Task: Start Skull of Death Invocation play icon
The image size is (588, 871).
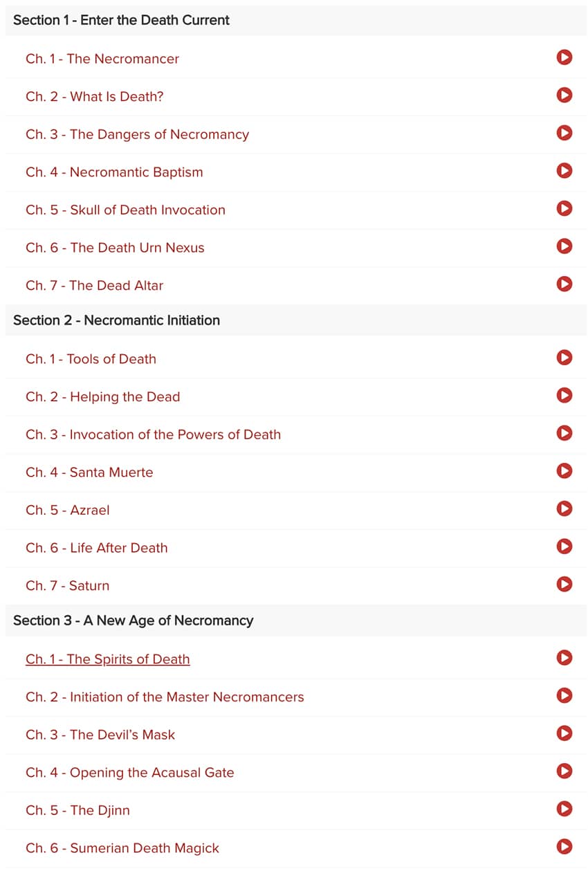Action: coord(564,208)
